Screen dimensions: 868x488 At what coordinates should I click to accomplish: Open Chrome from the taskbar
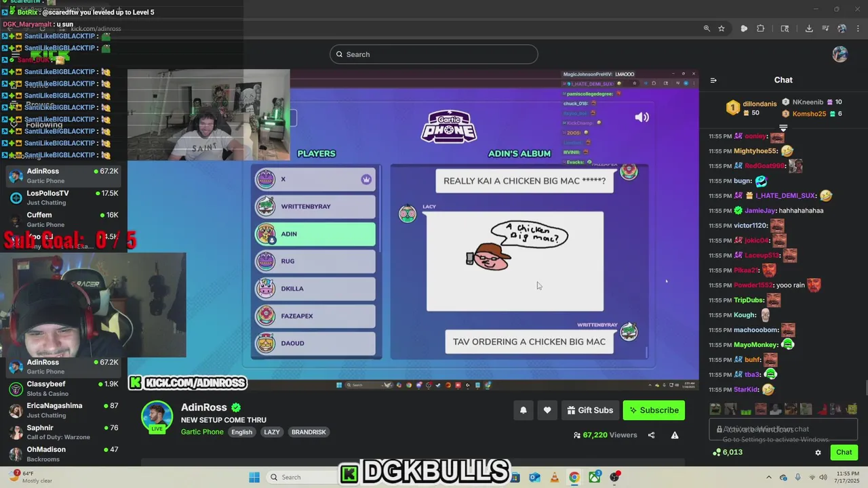[574, 477]
